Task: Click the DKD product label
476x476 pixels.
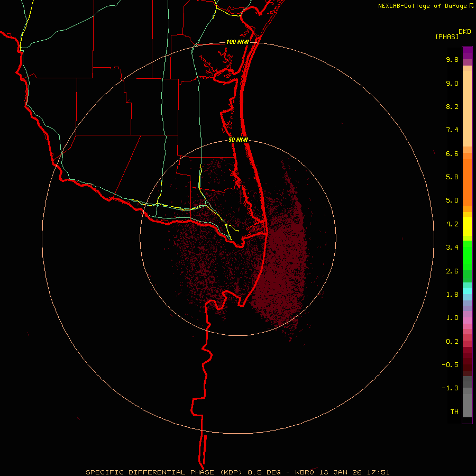Action: tap(465, 32)
